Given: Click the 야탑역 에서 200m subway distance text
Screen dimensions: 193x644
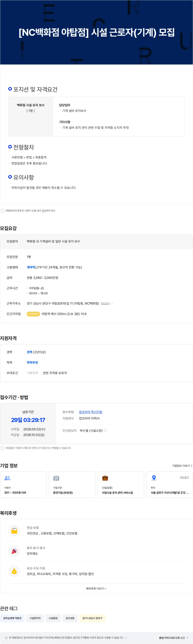Looking at the screenshot, I should click(64, 314).
